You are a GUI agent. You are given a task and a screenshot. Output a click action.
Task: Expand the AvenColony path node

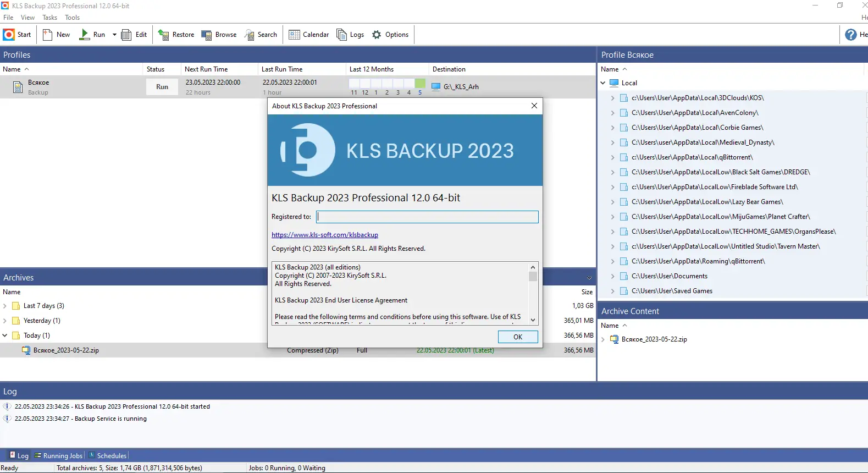click(613, 113)
